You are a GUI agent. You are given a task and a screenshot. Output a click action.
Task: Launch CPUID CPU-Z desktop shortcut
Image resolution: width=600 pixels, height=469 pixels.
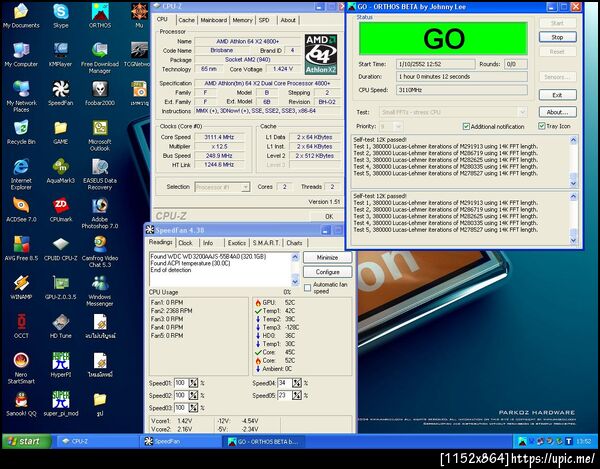[x=60, y=249]
